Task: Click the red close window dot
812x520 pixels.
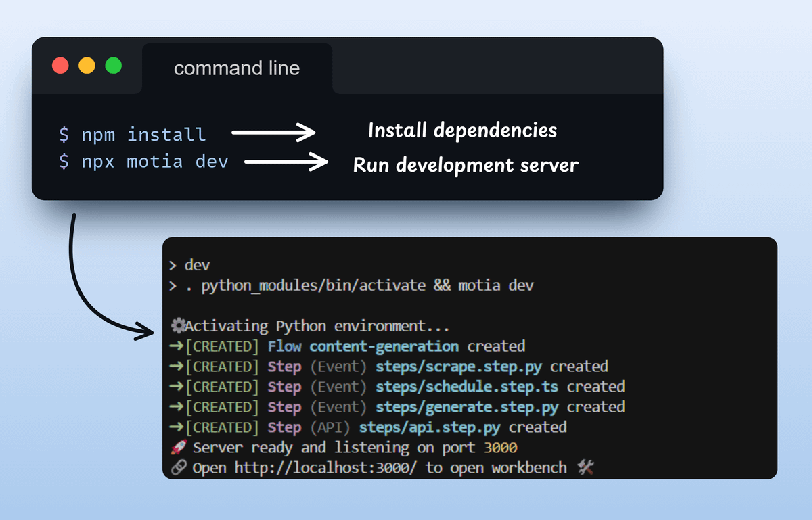Action: tap(61, 66)
